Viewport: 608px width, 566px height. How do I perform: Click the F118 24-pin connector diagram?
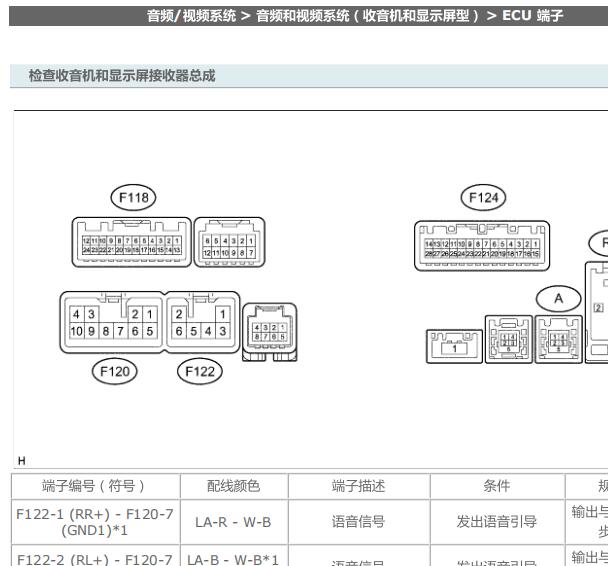(x=131, y=242)
